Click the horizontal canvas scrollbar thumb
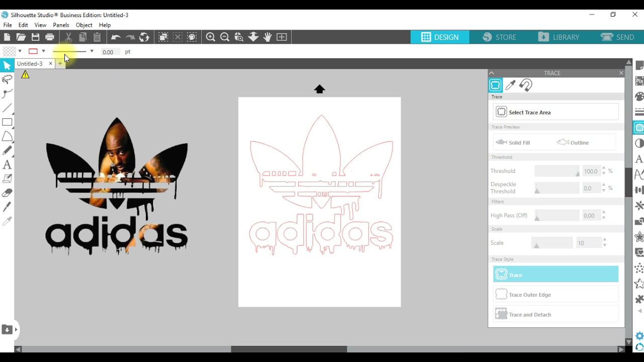This screenshot has width=644, height=362. 289,349
